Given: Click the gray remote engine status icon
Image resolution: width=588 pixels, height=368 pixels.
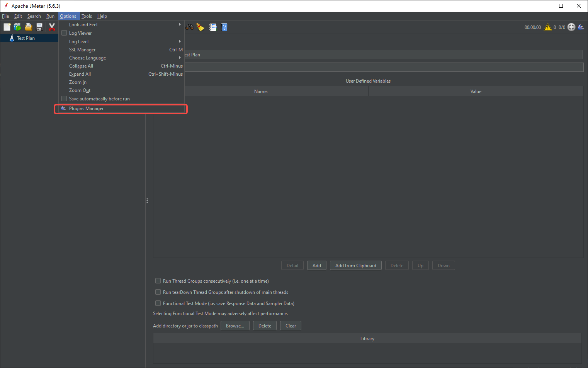Looking at the screenshot, I should [571, 27].
